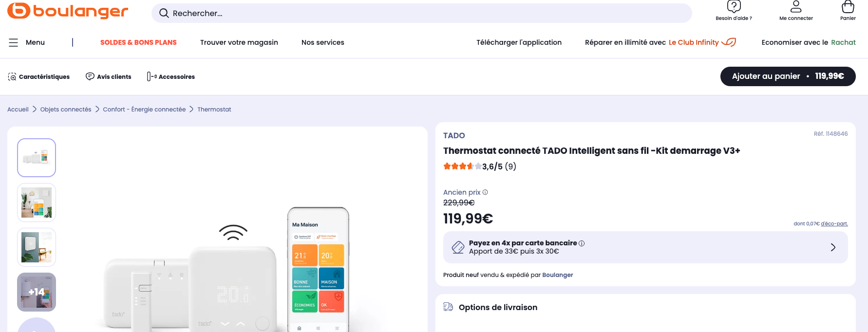The width and height of the screenshot is (868, 332).
Task: Jump to the Caractéristiques tab
Action: point(39,76)
